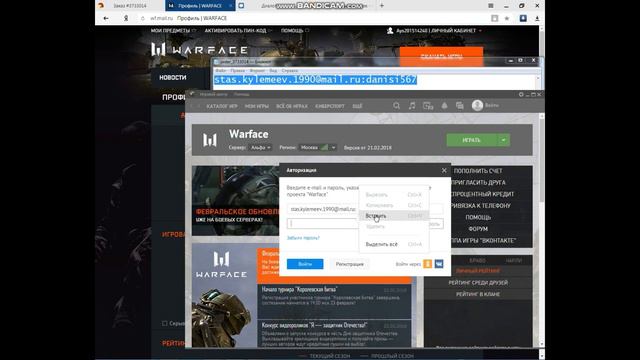Click the Регистрация button

tap(349, 264)
